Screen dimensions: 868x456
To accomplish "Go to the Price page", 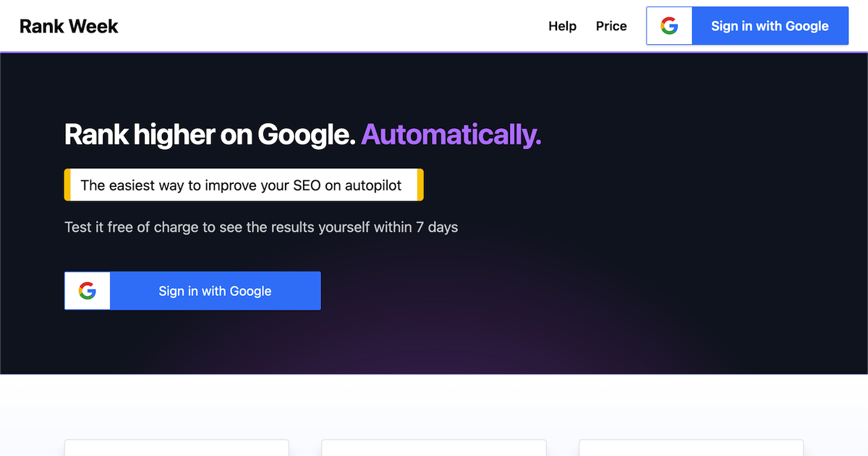I will [x=611, y=26].
